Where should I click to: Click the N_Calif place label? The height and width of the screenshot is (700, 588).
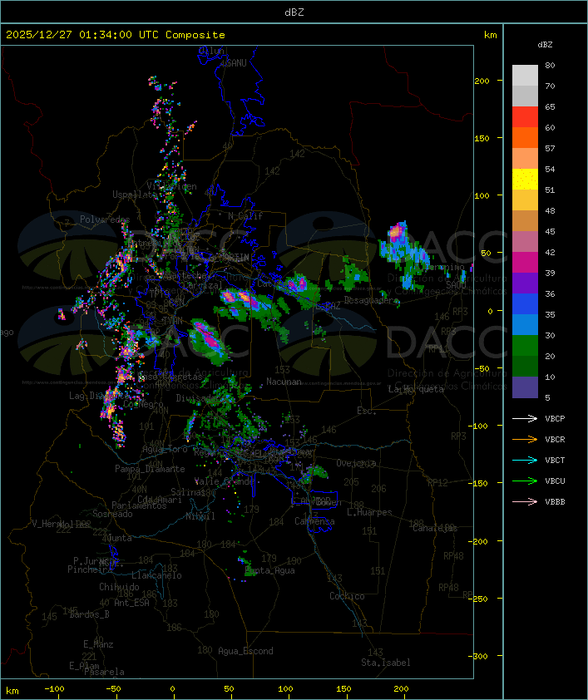245,216
